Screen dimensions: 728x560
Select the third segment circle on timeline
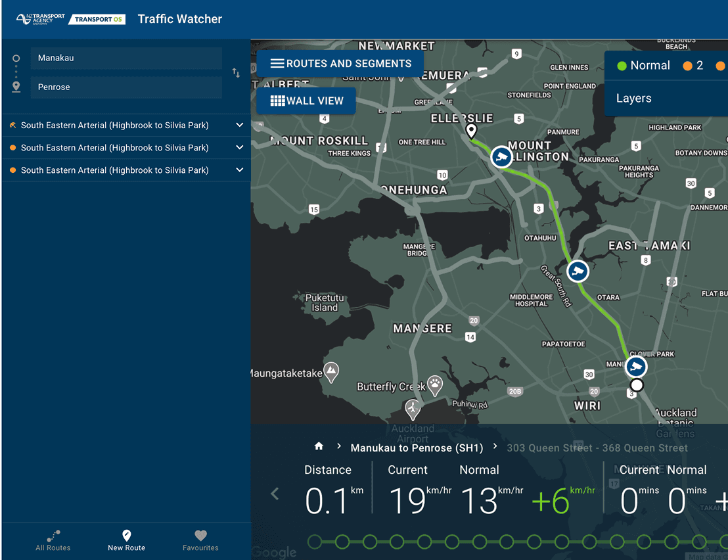370,542
